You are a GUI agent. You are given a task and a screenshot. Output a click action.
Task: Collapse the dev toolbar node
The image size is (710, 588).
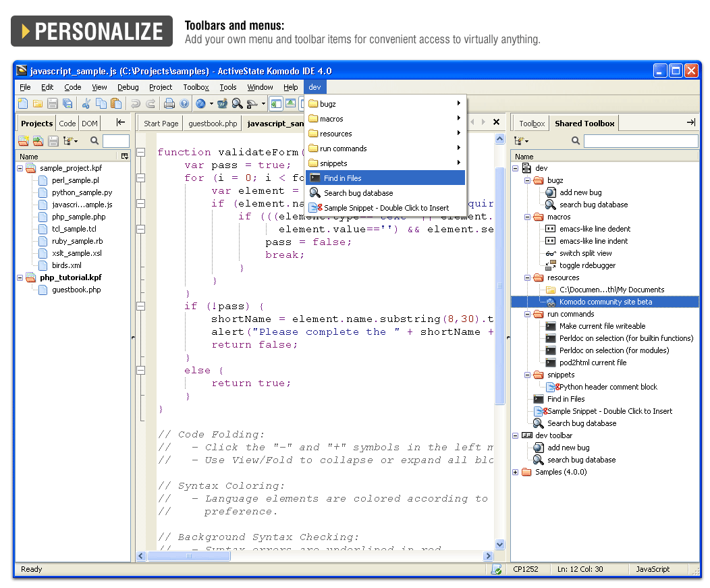point(516,435)
